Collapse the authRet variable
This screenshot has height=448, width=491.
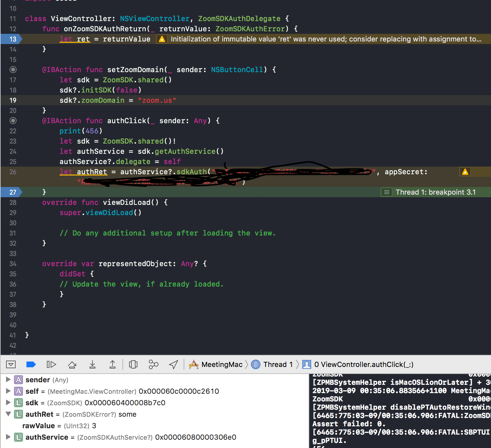[8, 414]
